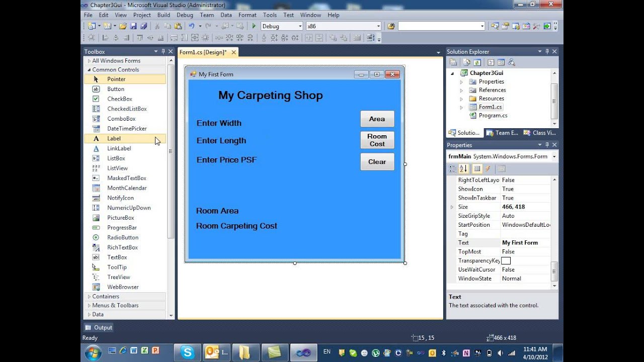
Task: Expand the Size property in Properties
Action: [x=452, y=207]
